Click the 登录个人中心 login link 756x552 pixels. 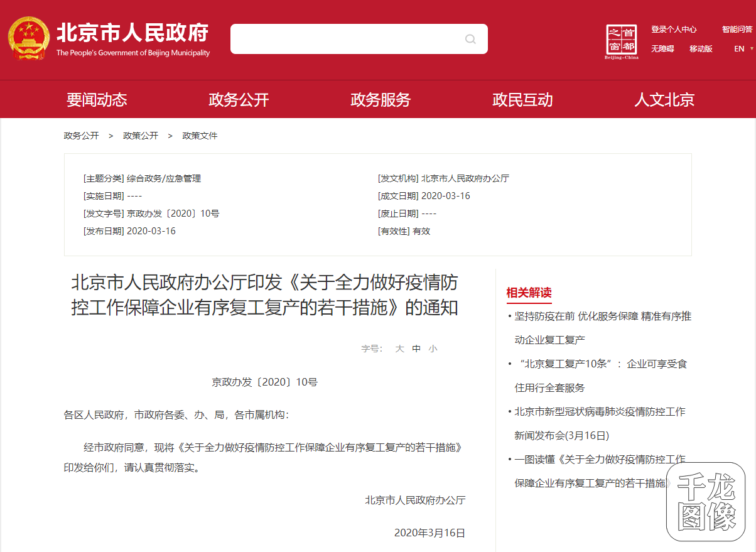674,29
